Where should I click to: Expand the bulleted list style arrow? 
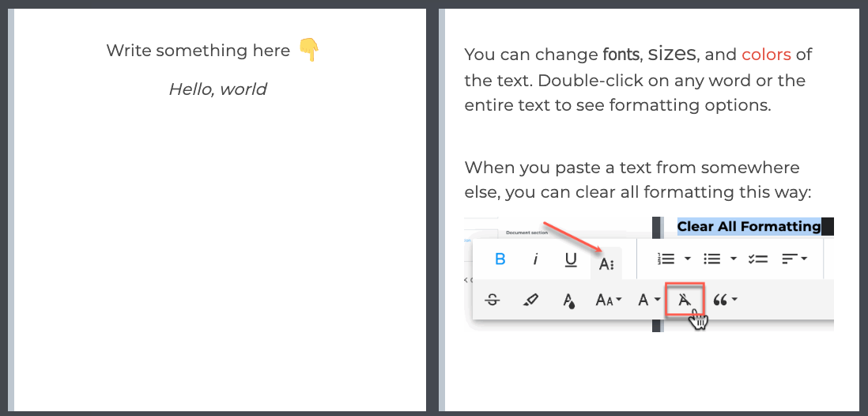[733, 258]
